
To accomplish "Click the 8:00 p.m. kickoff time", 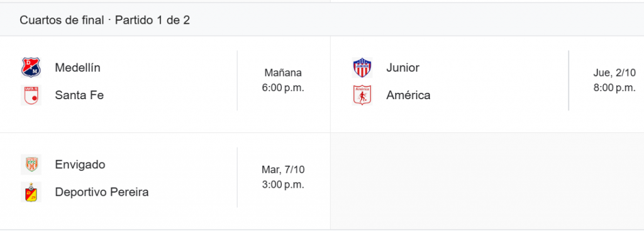I will coord(614,88).
